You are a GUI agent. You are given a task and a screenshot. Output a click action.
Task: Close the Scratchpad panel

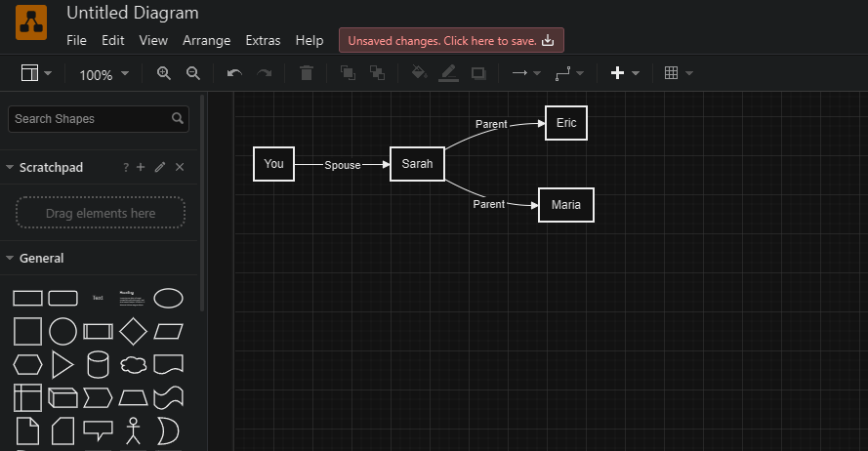tap(180, 168)
